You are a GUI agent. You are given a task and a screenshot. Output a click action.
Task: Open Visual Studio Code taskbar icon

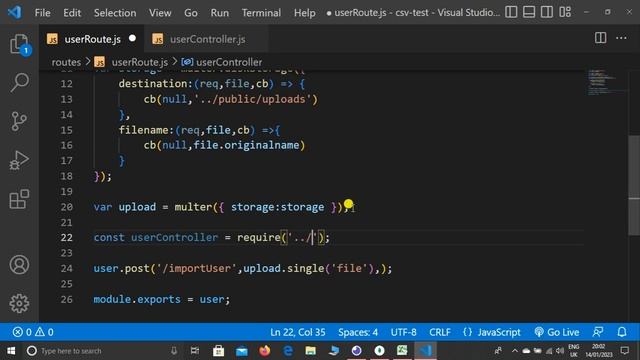[425, 351]
